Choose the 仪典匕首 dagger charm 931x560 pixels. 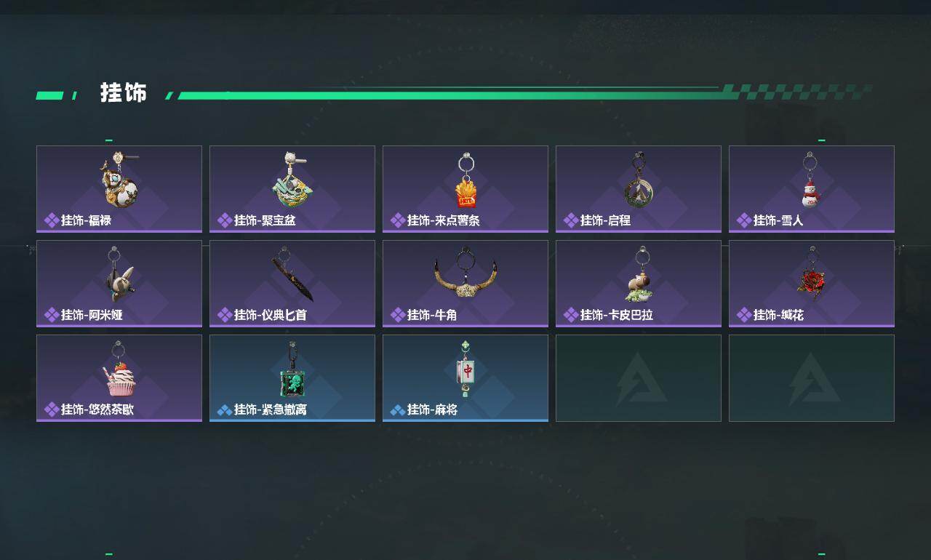pyautogui.click(x=292, y=274)
